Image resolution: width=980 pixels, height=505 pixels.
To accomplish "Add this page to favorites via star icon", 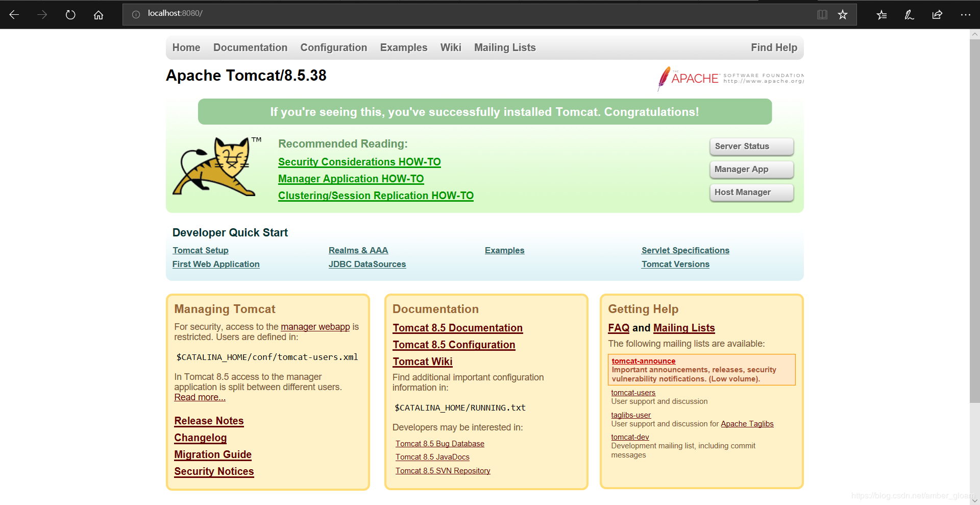I will (842, 14).
